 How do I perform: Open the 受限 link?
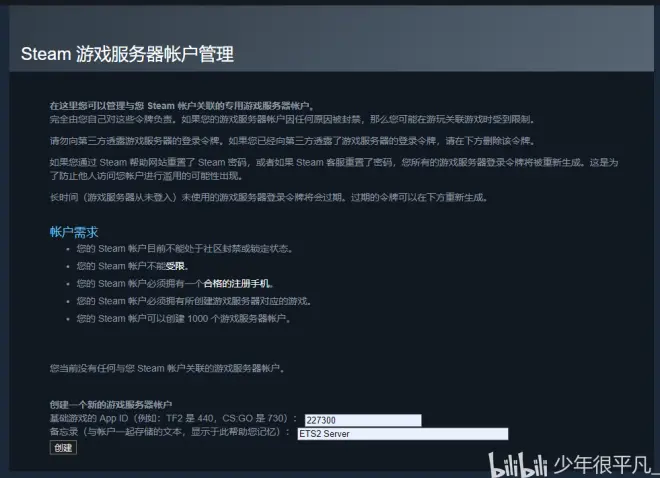[175, 266]
